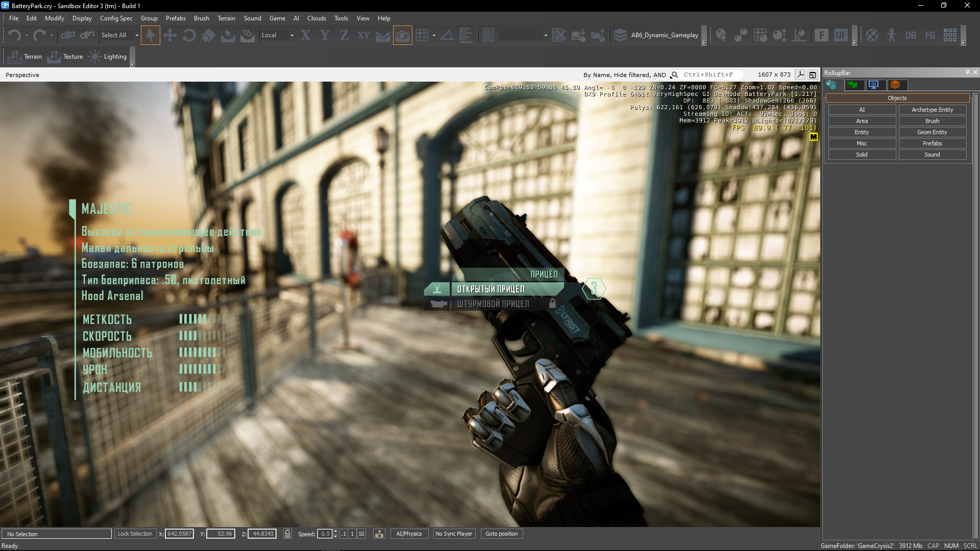This screenshot has width=980, height=551.
Task: Select the Move object tool
Action: point(169,35)
